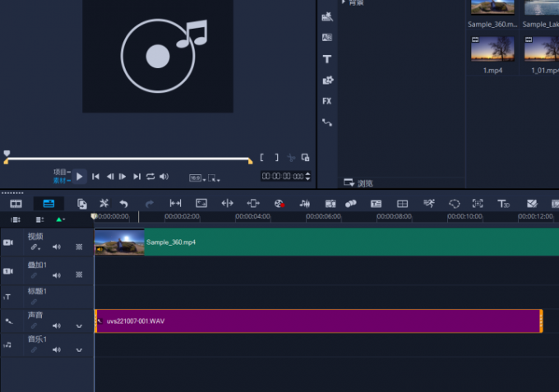Open the Instant Project templates panel
The image size is (559, 392).
tap(327, 16)
